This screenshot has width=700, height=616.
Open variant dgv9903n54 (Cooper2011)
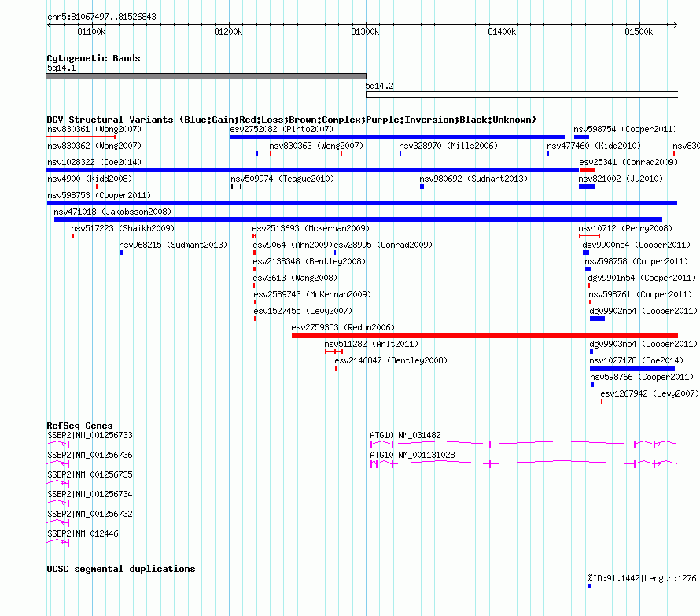(x=643, y=344)
